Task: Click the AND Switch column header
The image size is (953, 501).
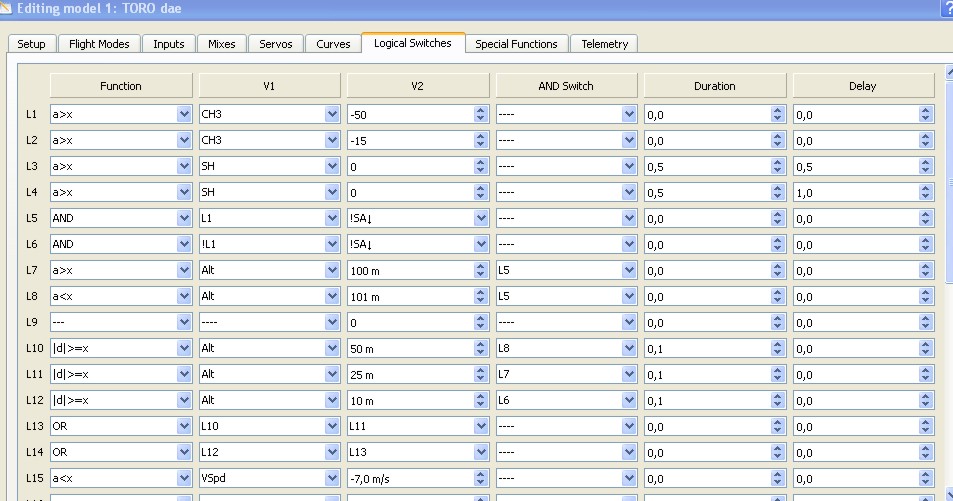Action: click(566, 86)
